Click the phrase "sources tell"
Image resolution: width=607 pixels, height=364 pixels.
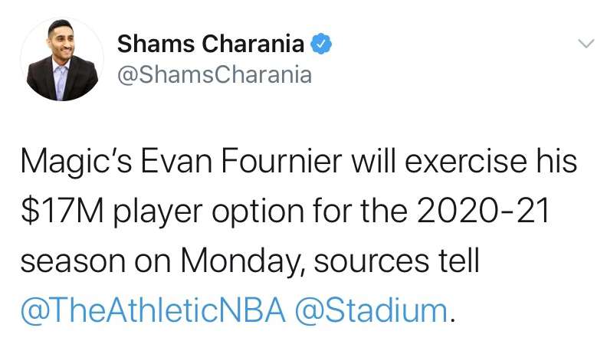tap(397, 261)
